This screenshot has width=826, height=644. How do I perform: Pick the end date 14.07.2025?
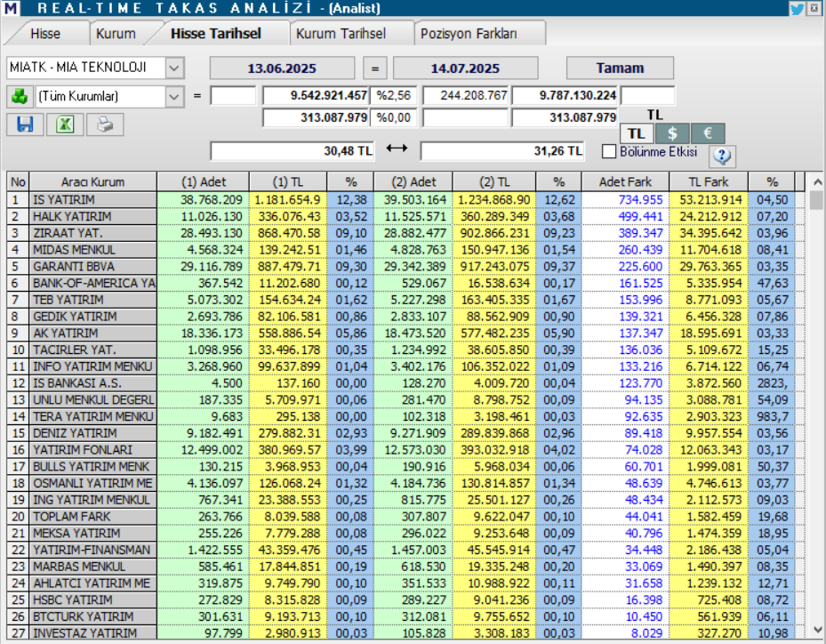[x=465, y=68]
